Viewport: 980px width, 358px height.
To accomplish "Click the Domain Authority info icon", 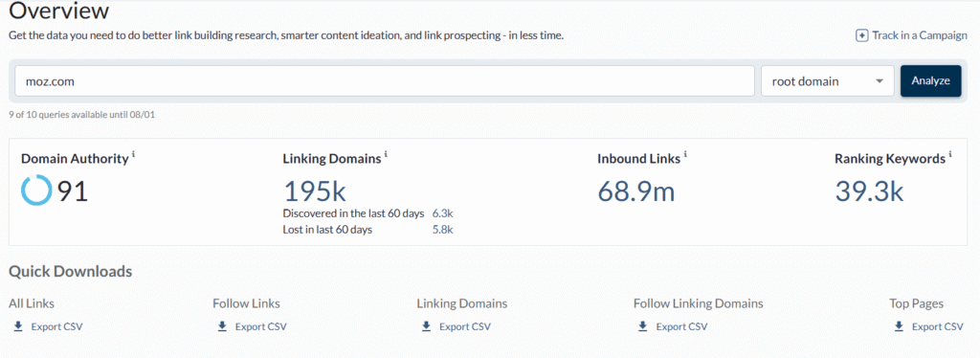I will tap(133, 154).
